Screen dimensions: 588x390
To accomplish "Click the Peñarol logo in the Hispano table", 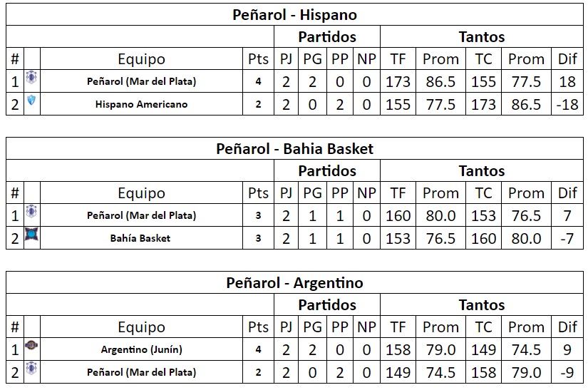I will point(31,78).
